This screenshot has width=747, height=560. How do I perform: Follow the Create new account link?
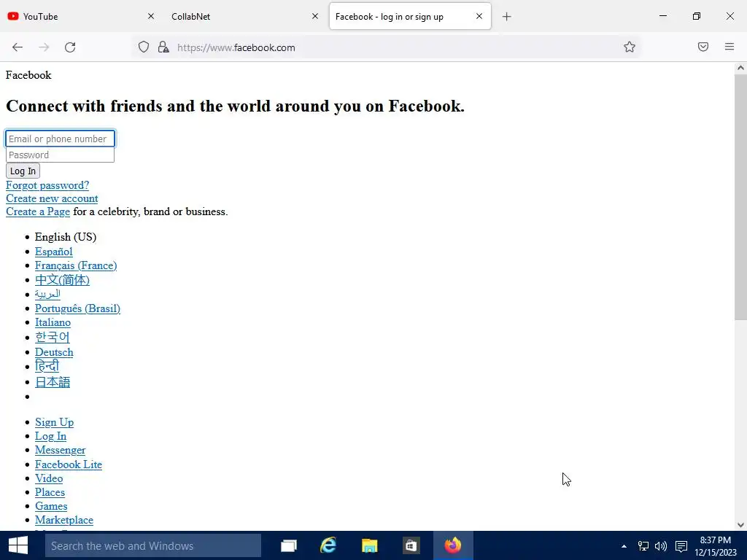point(52,198)
